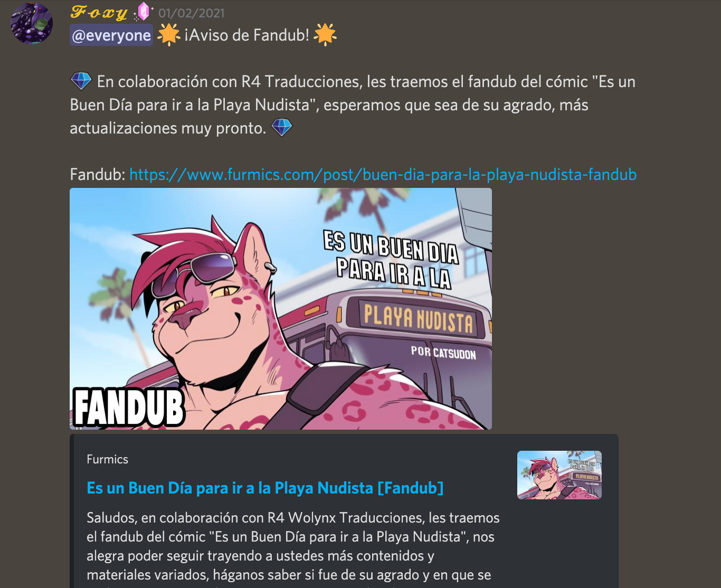Click the message paragraph mentioning R4 Traducciones
Image resolution: width=721 pixels, height=588 pixels.
pyautogui.click(x=353, y=105)
